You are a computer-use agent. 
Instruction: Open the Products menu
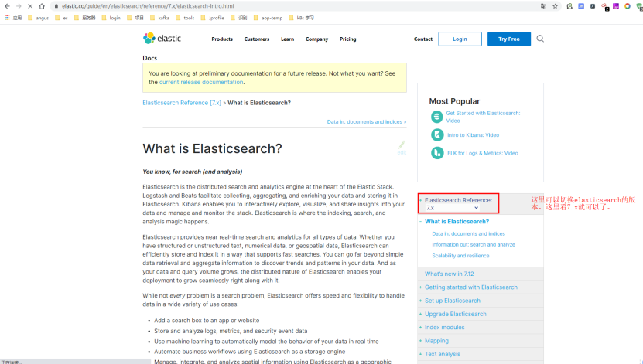[222, 39]
